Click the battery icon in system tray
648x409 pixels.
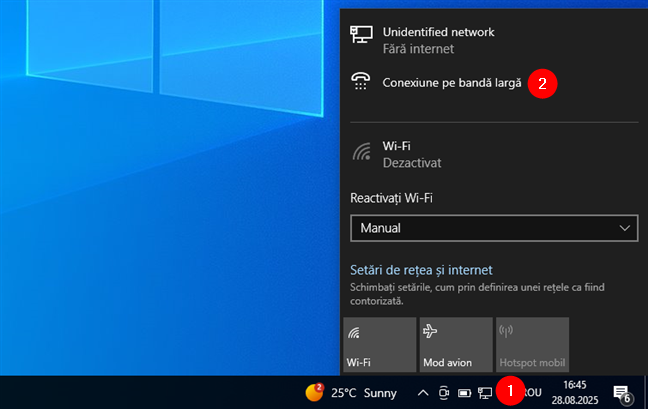(x=464, y=393)
